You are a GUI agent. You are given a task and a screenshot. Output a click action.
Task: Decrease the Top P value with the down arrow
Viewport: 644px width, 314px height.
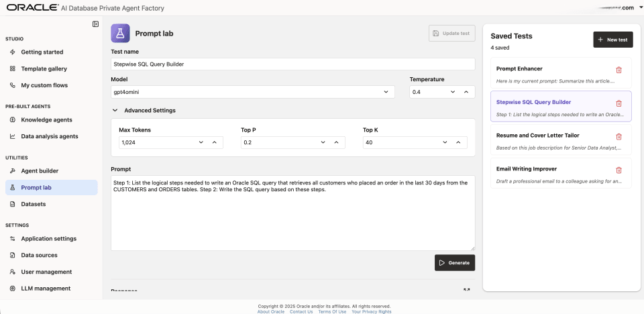click(x=323, y=142)
